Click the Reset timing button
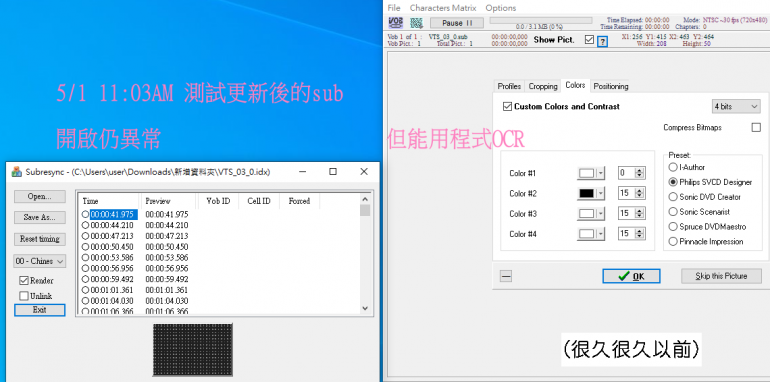This screenshot has width=770, height=382. coord(39,239)
